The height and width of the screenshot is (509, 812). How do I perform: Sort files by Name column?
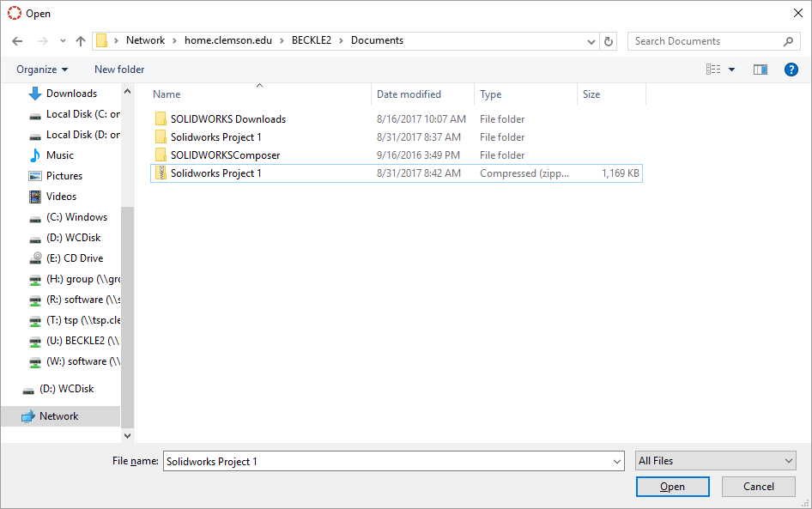coord(167,94)
